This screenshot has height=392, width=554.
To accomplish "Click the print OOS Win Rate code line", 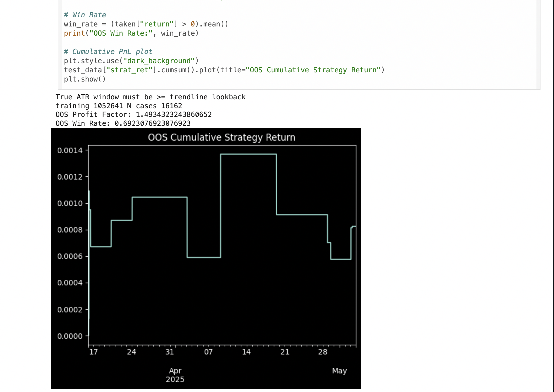I will (131, 33).
